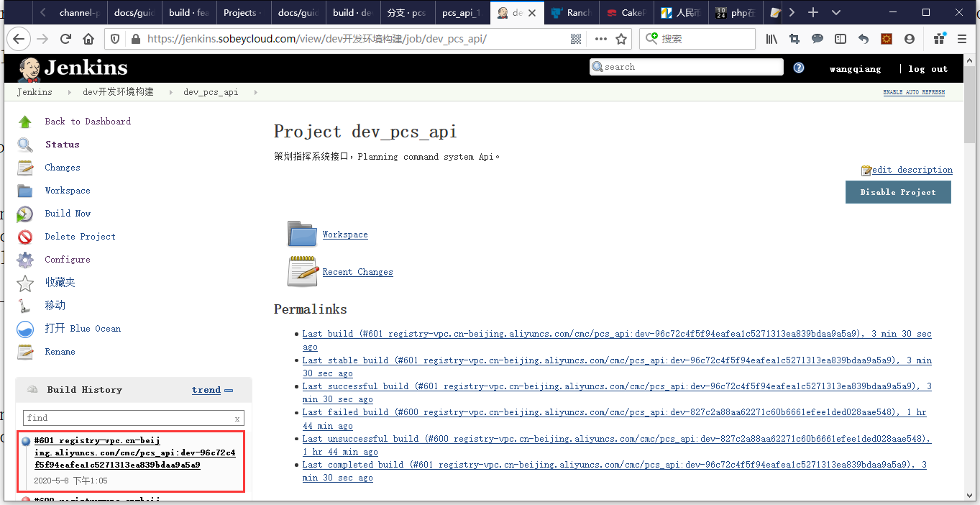This screenshot has height=505, width=980.
Task: Open Jenkins search help icon
Action: (799, 68)
